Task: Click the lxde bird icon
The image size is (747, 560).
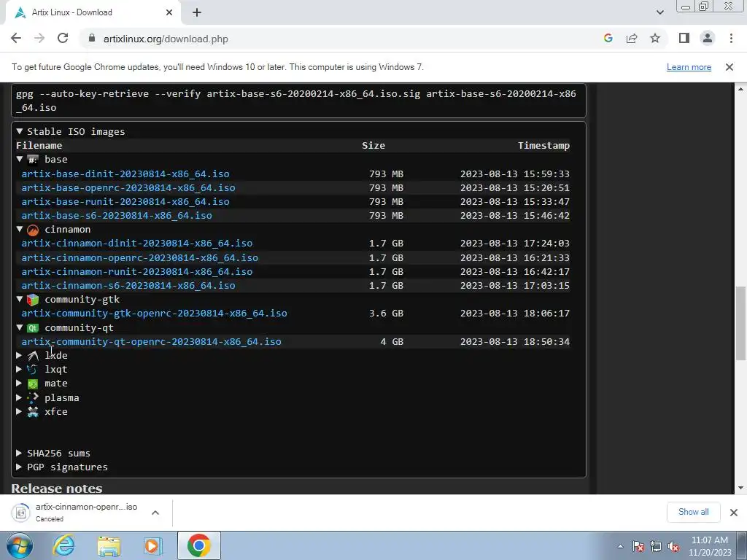Action: [33, 356]
